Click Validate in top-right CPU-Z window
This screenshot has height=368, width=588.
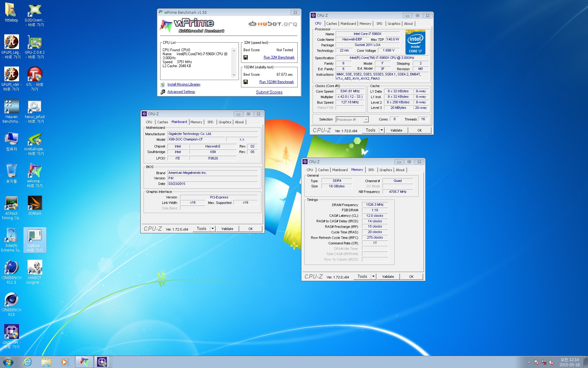[396, 130]
